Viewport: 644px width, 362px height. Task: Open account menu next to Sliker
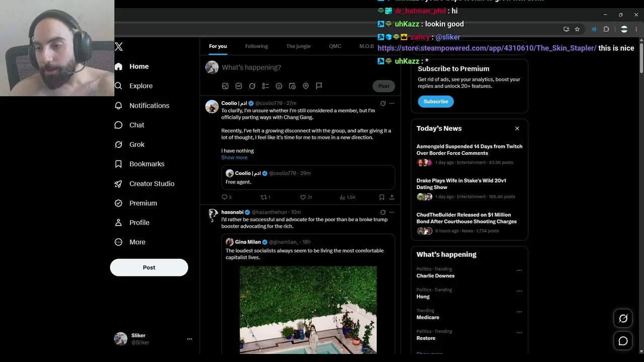190,339
